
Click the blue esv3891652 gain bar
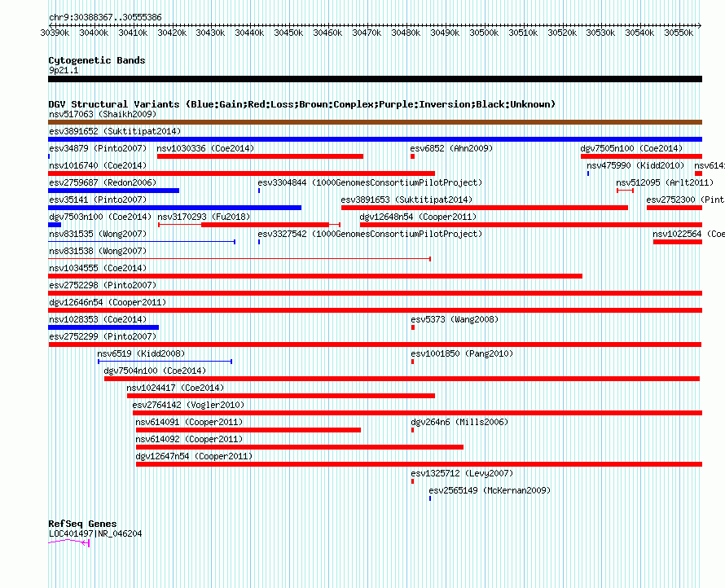(x=375, y=139)
